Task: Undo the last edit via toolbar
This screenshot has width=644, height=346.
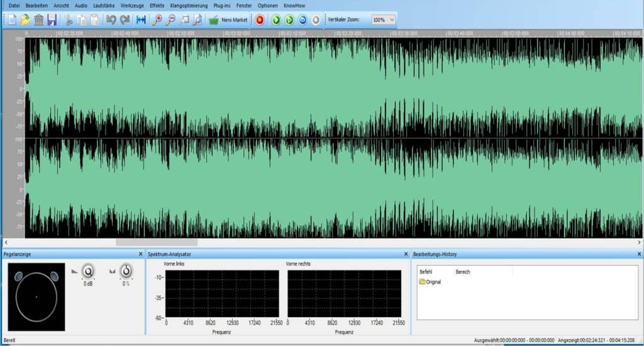Action: pyautogui.click(x=111, y=20)
